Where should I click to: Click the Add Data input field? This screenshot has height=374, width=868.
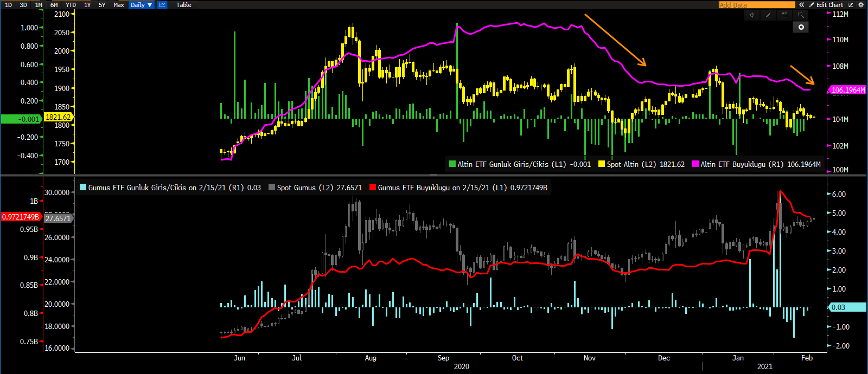click(757, 5)
